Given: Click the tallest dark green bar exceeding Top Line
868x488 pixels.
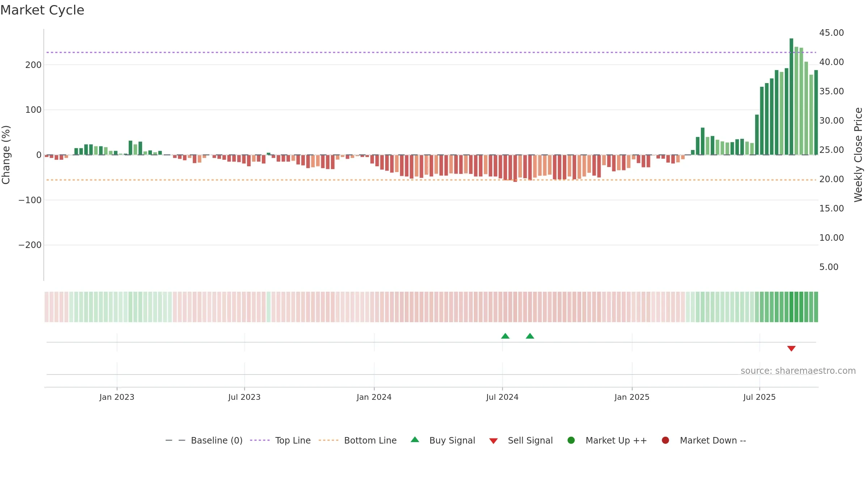Looking at the screenshot, I should click(x=791, y=97).
